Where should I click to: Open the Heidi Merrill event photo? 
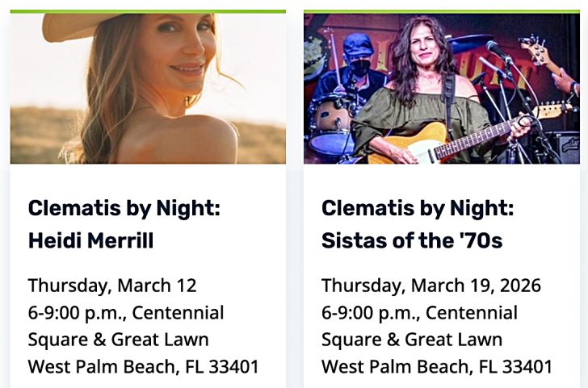(x=148, y=89)
